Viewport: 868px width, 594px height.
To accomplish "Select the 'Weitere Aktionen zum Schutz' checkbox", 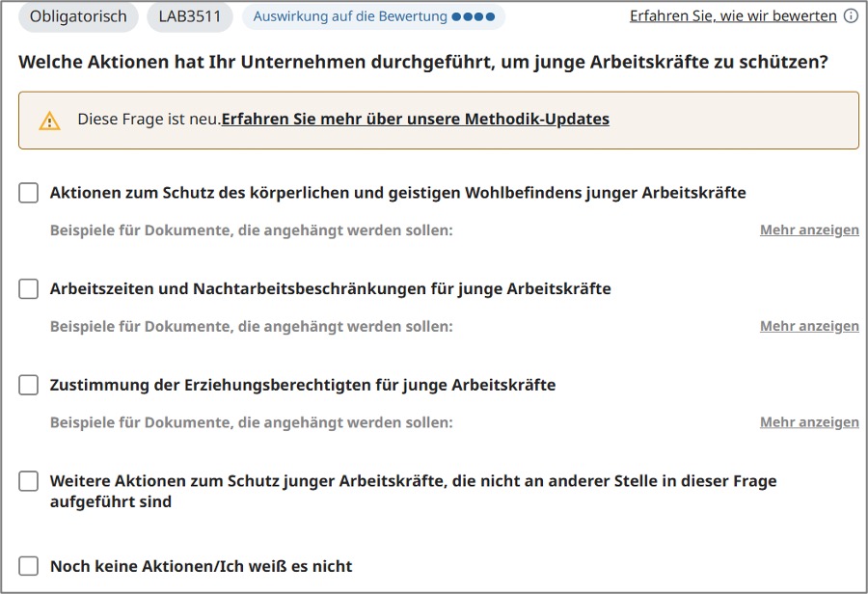I will point(29,481).
